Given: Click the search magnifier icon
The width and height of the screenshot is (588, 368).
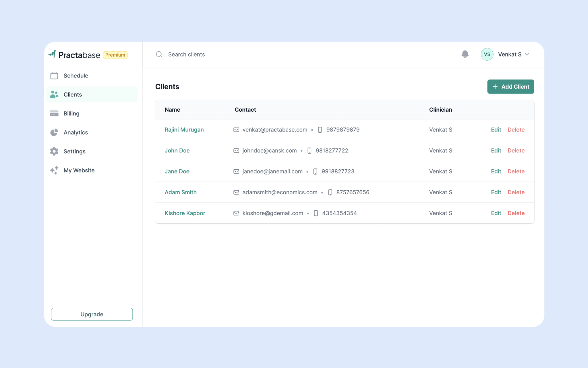Looking at the screenshot, I should pos(159,55).
